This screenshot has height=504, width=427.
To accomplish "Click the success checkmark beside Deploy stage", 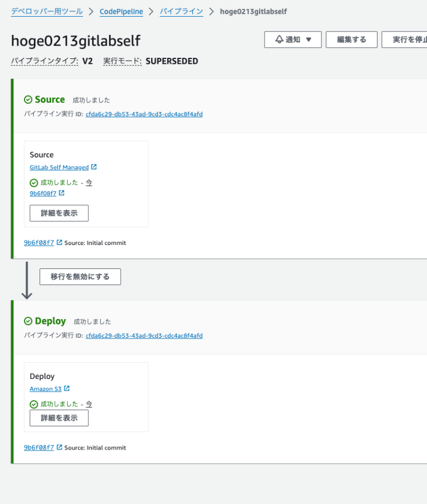I will click(x=27, y=321).
